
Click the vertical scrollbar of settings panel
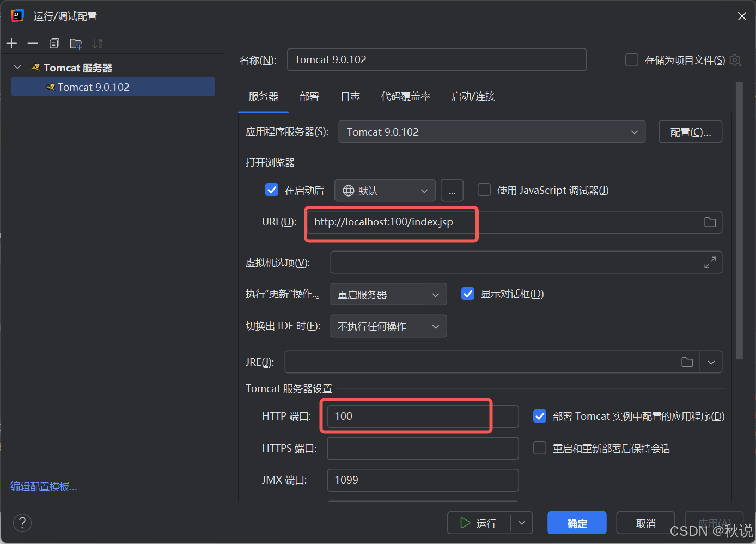(739, 221)
